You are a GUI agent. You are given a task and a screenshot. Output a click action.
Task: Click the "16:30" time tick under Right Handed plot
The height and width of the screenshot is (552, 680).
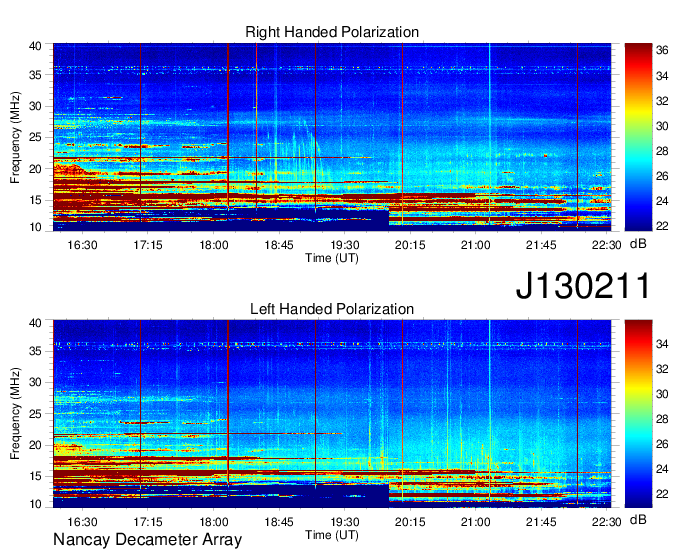(82, 245)
